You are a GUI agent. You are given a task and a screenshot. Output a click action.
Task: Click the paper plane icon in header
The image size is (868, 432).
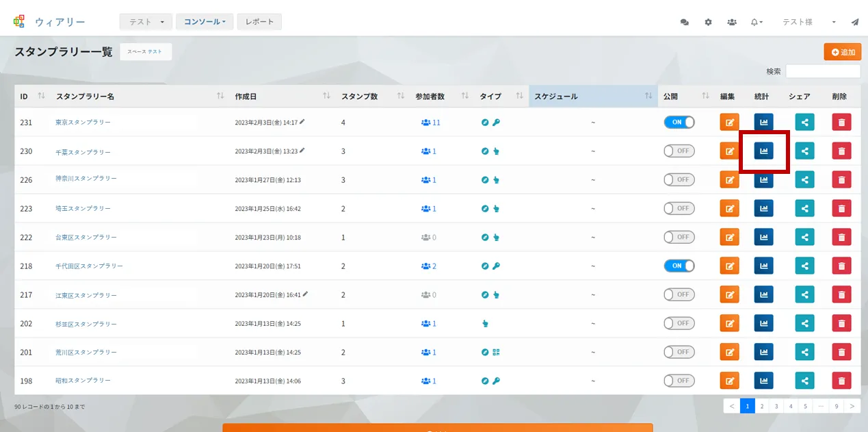855,22
